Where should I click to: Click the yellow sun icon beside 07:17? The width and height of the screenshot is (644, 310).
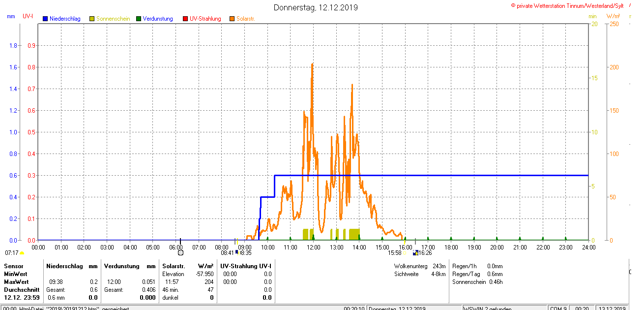click(x=22, y=253)
